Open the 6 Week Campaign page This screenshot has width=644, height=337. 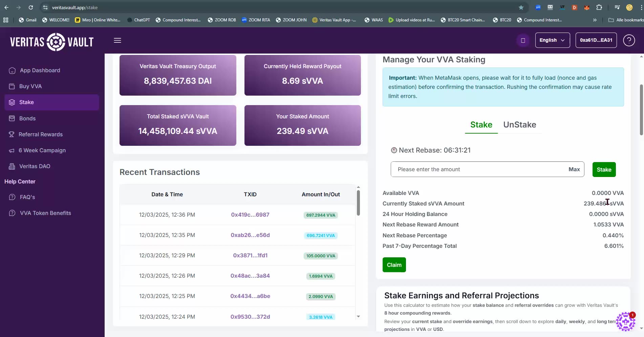[x=42, y=150]
